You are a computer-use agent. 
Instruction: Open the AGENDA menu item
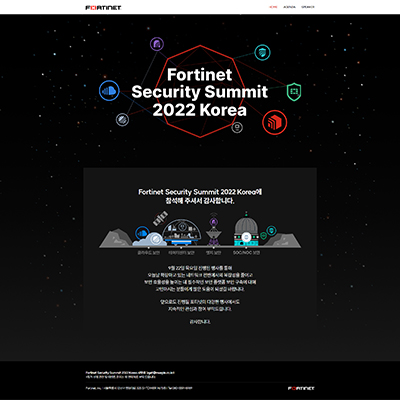click(x=289, y=7)
